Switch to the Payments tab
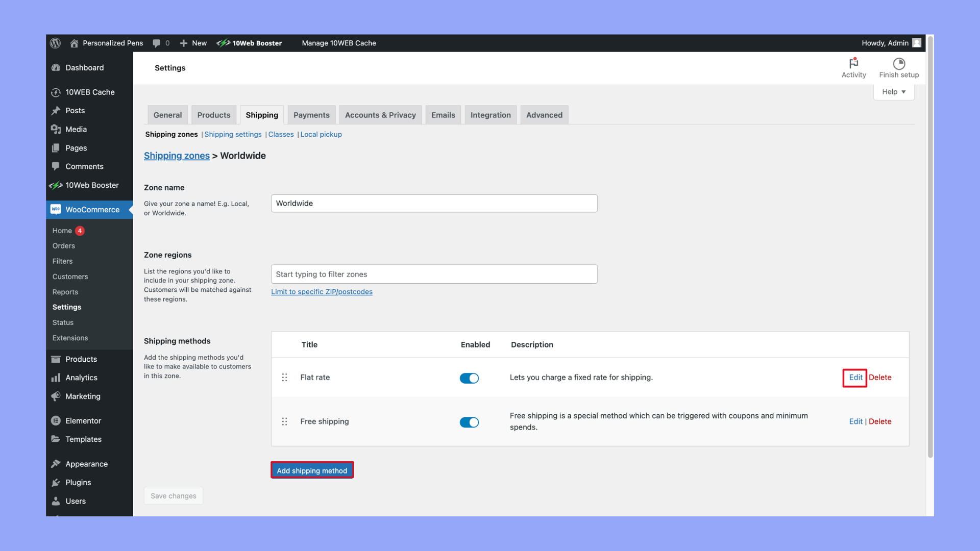This screenshot has height=551, width=980. click(x=311, y=115)
